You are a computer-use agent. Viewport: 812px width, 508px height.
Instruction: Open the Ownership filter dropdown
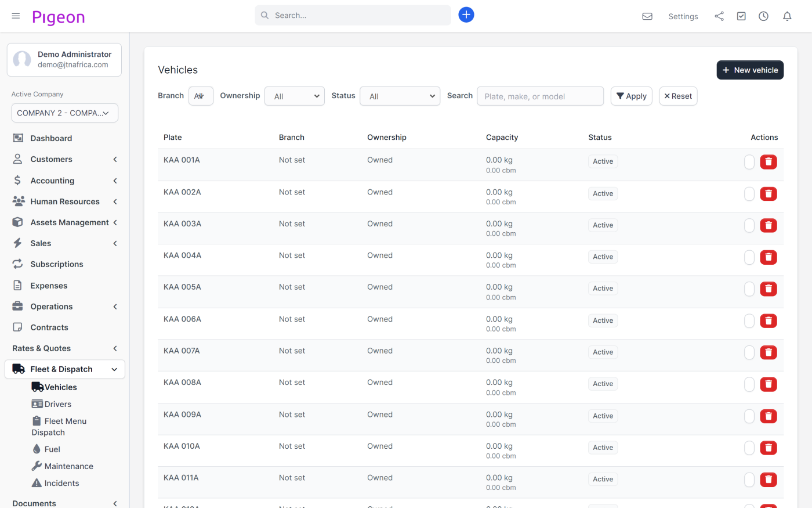pyautogui.click(x=295, y=96)
